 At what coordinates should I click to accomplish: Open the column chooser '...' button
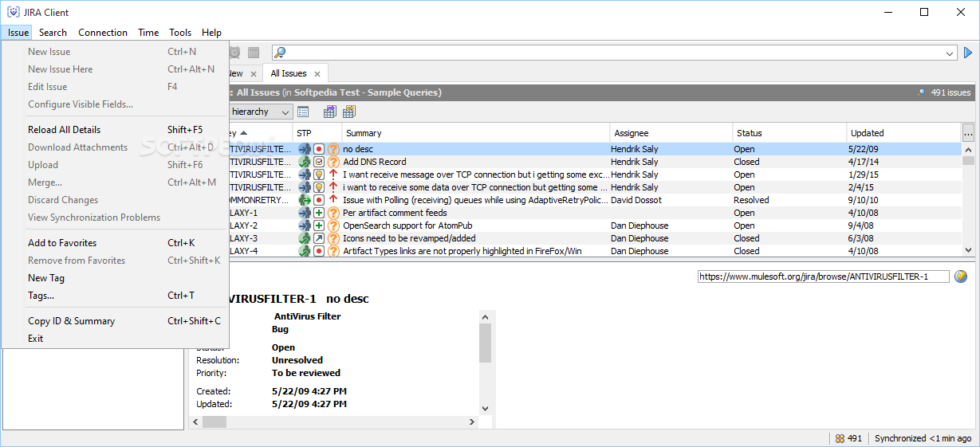tap(968, 132)
